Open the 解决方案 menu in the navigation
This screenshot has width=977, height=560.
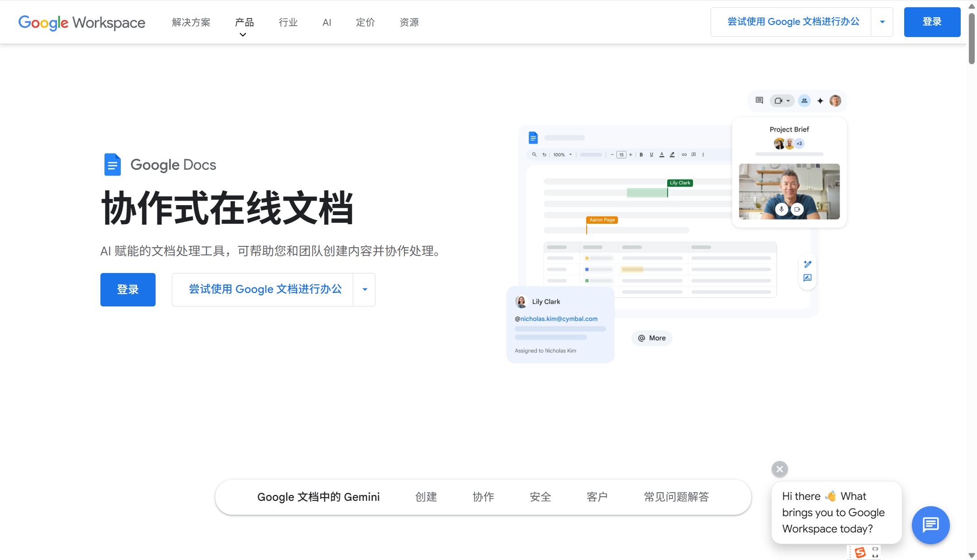pyautogui.click(x=191, y=22)
